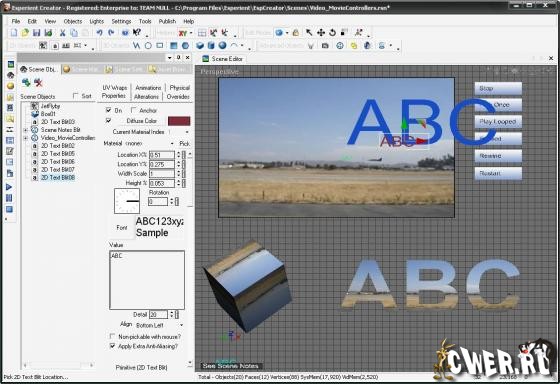Click the 2D circle shape tool
This screenshot has width=560, height=384.
coord(148,45)
